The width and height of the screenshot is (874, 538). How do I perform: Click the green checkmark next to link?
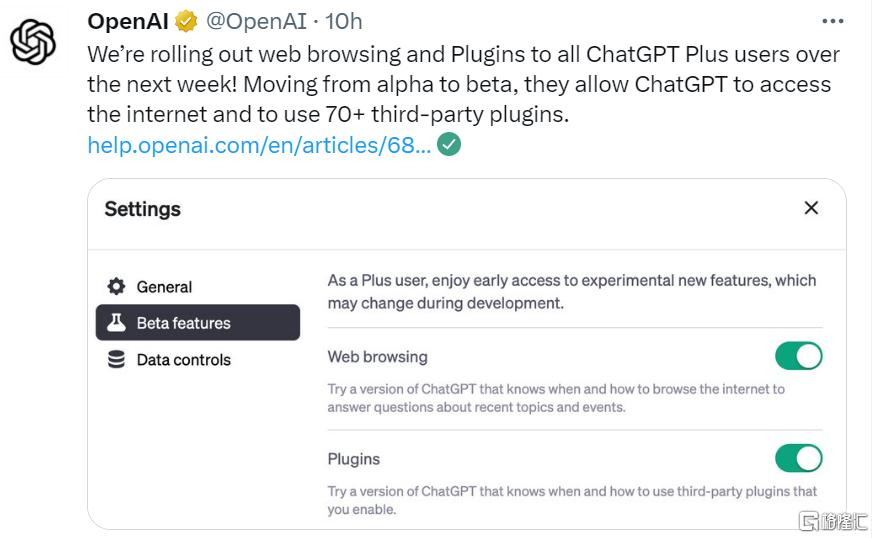450,145
